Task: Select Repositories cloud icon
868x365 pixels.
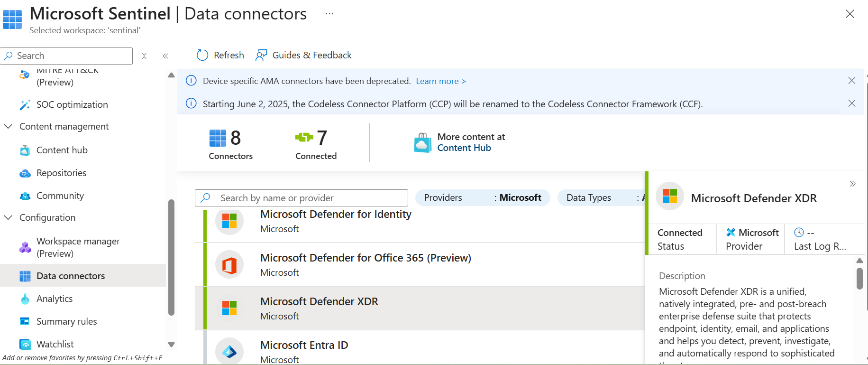Action: (25, 173)
